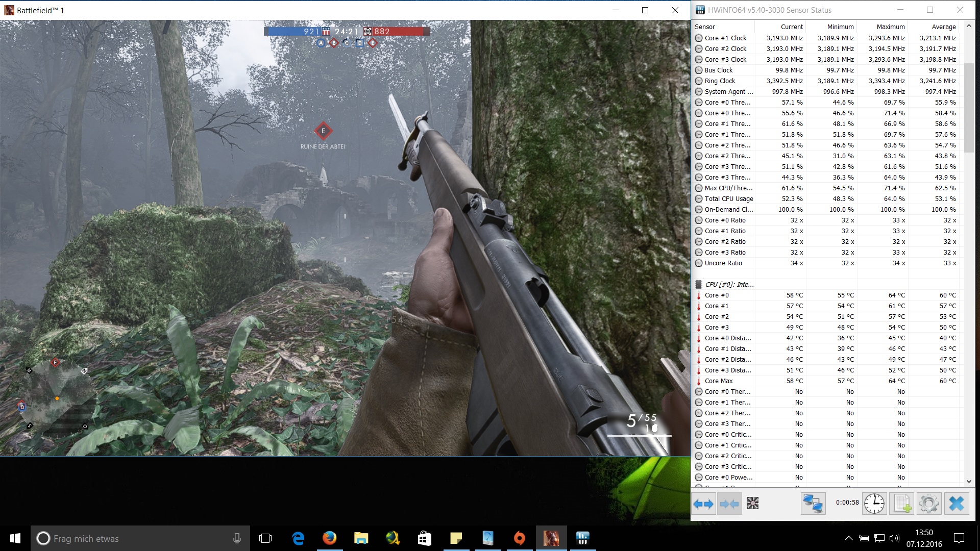This screenshot has width=980, height=551.
Task: Select the Core Max temperature row
Action: click(718, 381)
